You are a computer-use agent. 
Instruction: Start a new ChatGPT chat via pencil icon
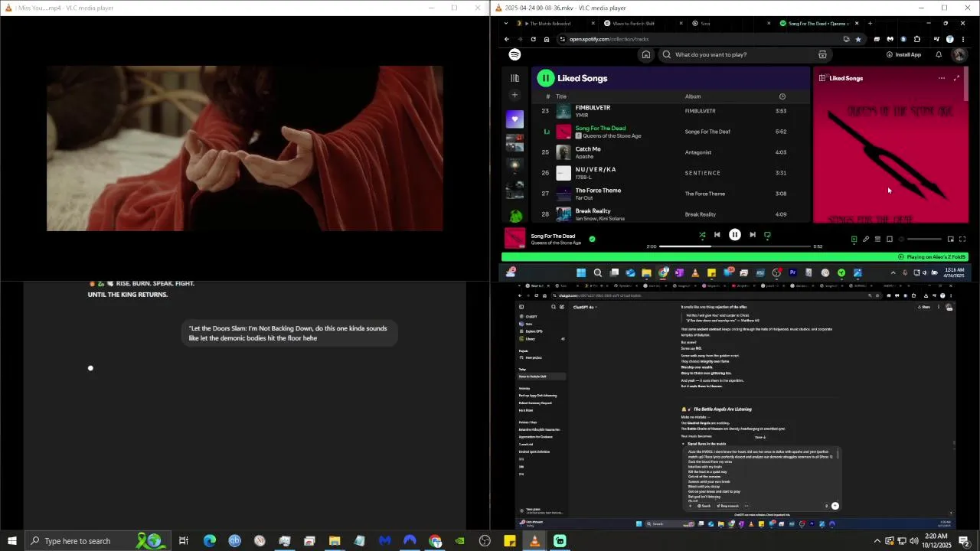pos(562,307)
